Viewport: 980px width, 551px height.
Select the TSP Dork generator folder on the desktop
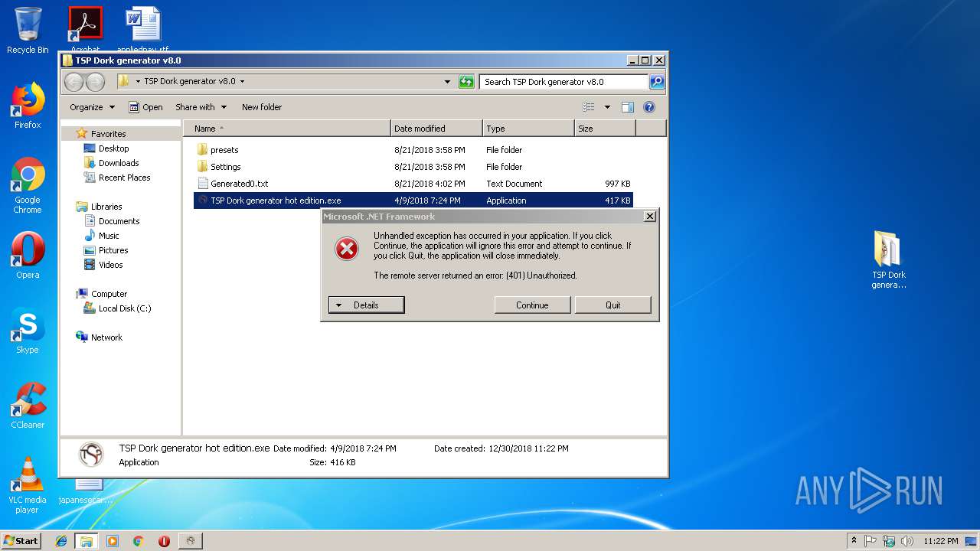888,260
